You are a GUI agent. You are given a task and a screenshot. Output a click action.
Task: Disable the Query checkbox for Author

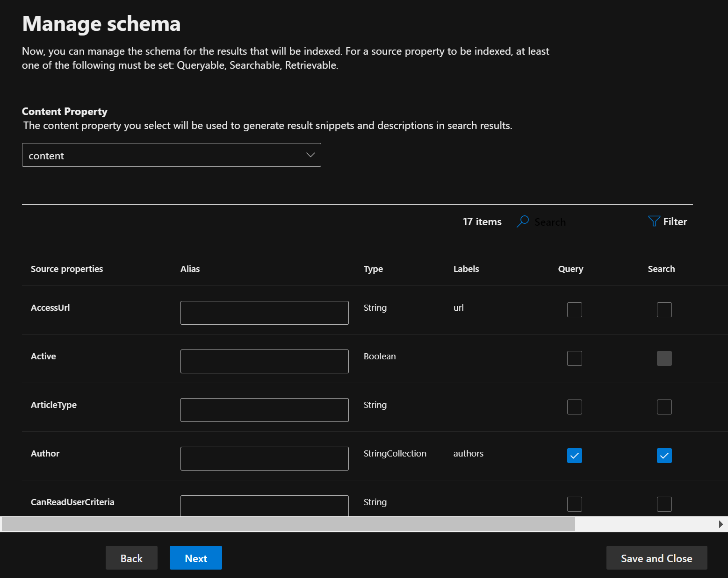[575, 455]
